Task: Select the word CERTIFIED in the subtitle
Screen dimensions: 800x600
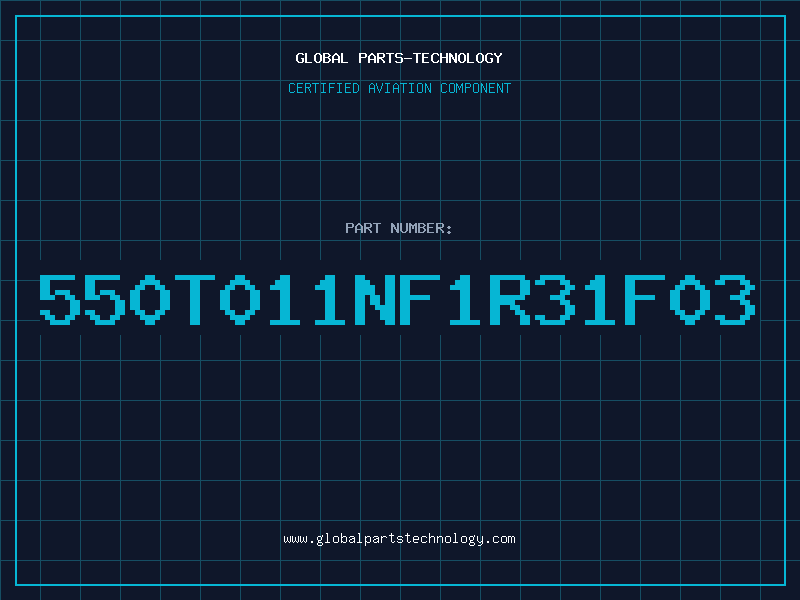Action: pos(324,88)
